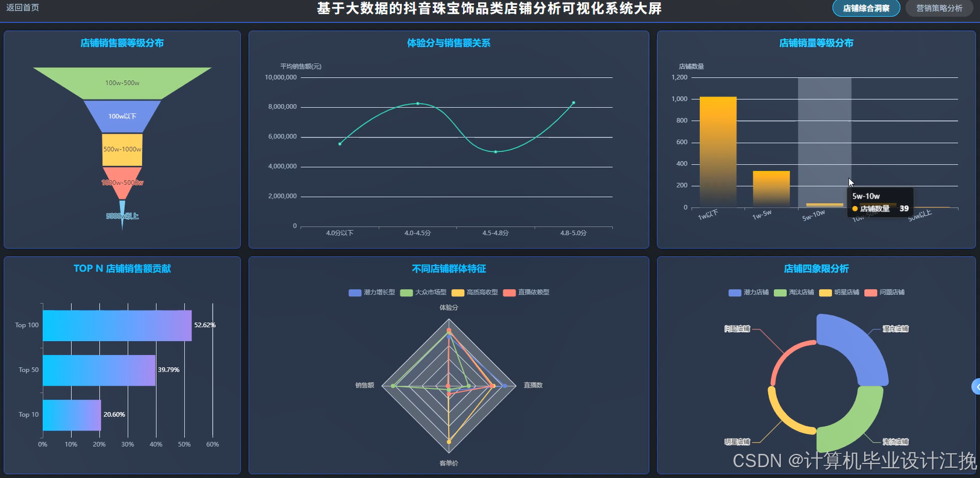
Task: Click the line point at 4.0分以下
Action: pyautogui.click(x=340, y=144)
